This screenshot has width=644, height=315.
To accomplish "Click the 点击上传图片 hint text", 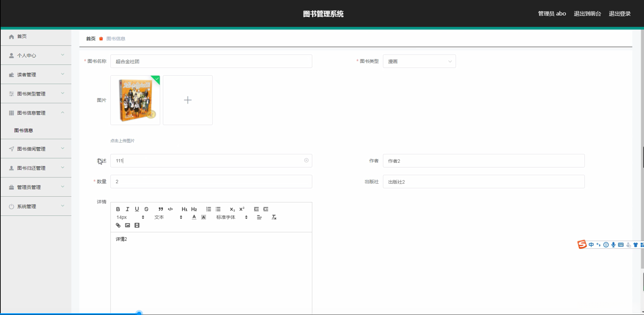I will point(122,141).
